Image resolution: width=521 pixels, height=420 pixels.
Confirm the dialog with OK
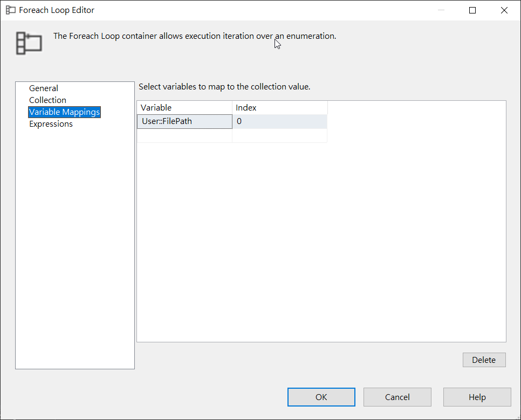[x=321, y=397]
